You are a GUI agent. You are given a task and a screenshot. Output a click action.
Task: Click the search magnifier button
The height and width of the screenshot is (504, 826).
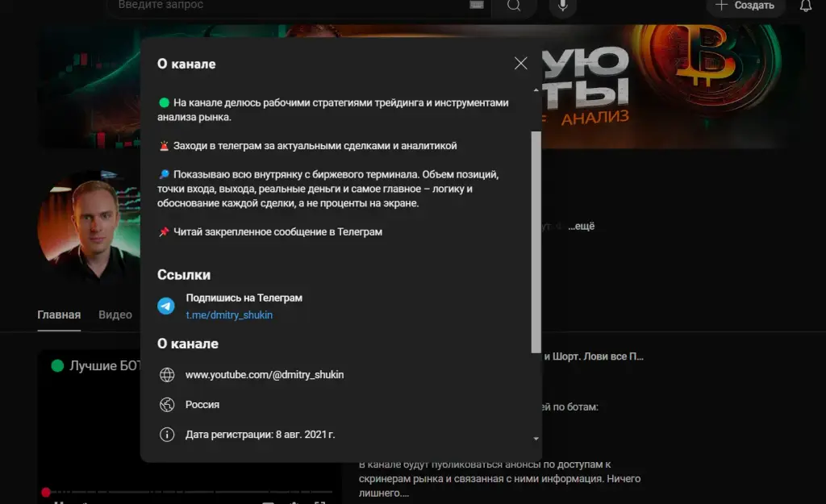click(514, 6)
